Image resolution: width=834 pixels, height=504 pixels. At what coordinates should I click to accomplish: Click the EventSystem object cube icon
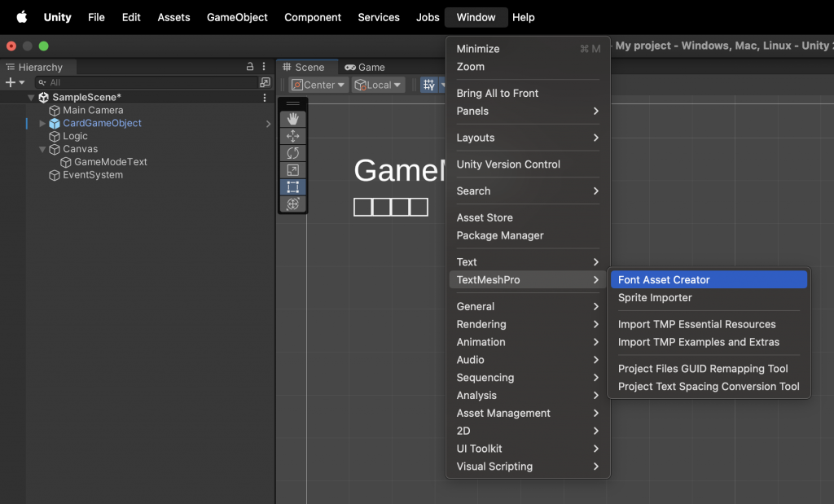click(x=55, y=175)
